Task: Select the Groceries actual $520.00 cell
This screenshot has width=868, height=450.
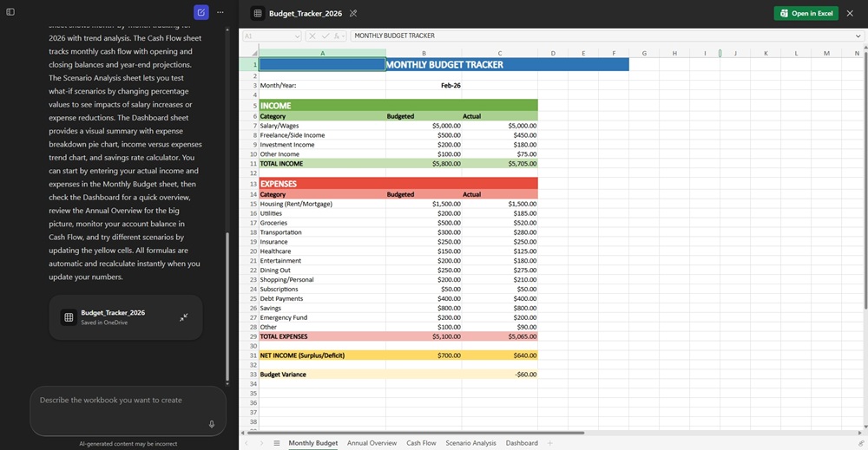Action: tap(500, 223)
